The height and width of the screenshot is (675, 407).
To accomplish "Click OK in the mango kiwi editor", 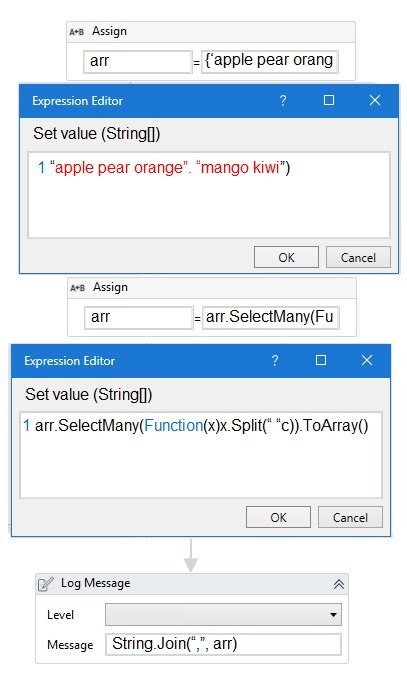I will tap(286, 257).
